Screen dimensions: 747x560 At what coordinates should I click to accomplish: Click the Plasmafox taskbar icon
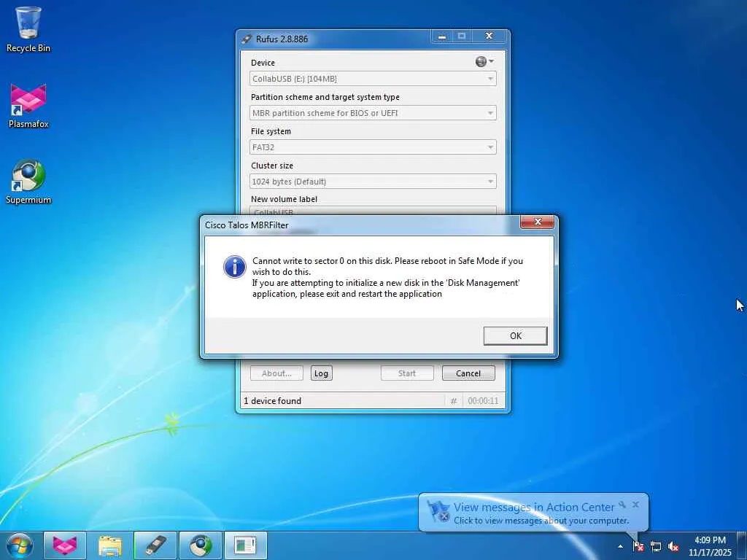[x=65, y=545]
